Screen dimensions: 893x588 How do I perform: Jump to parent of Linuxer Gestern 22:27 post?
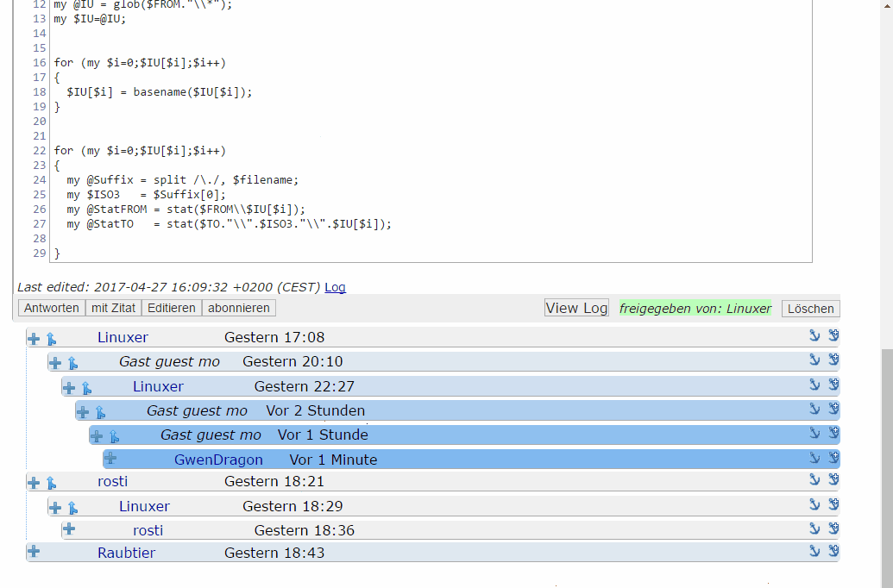86,388
